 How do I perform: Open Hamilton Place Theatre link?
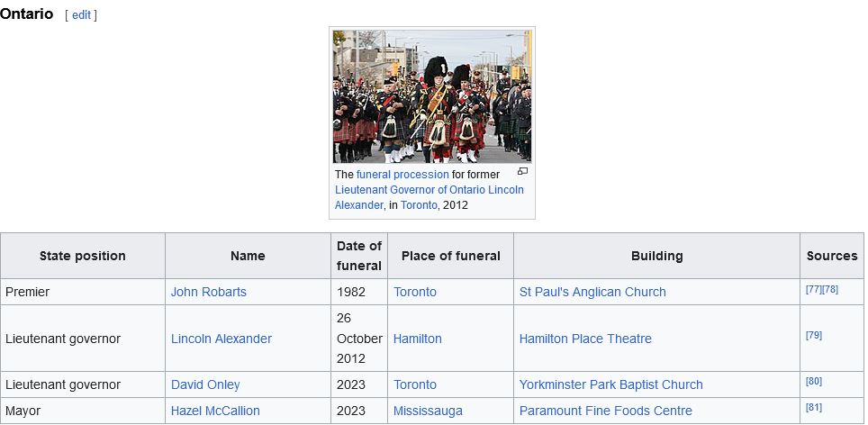pyautogui.click(x=585, y=339)
